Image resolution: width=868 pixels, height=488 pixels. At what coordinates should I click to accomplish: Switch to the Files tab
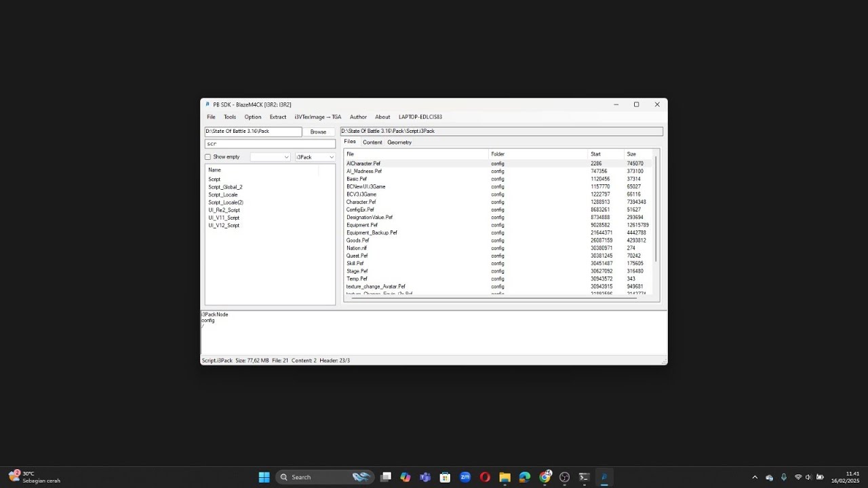[x=350, y=142]
